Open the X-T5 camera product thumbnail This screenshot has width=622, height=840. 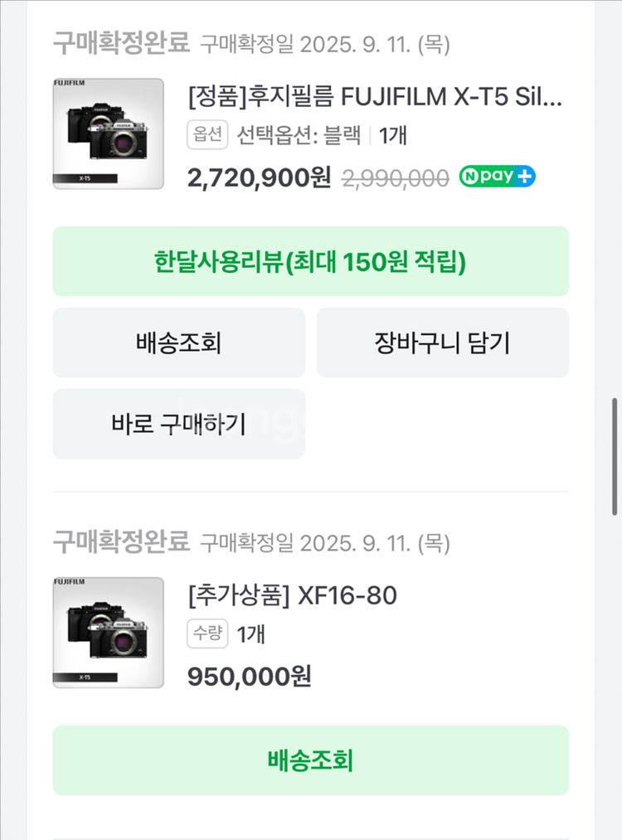(108, 134)
